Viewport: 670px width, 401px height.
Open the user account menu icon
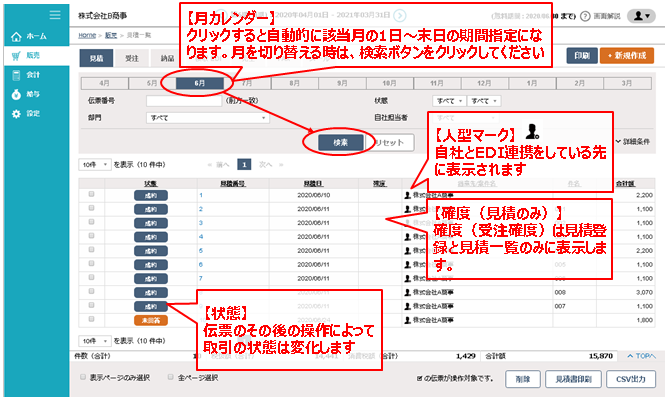(641, 16)
